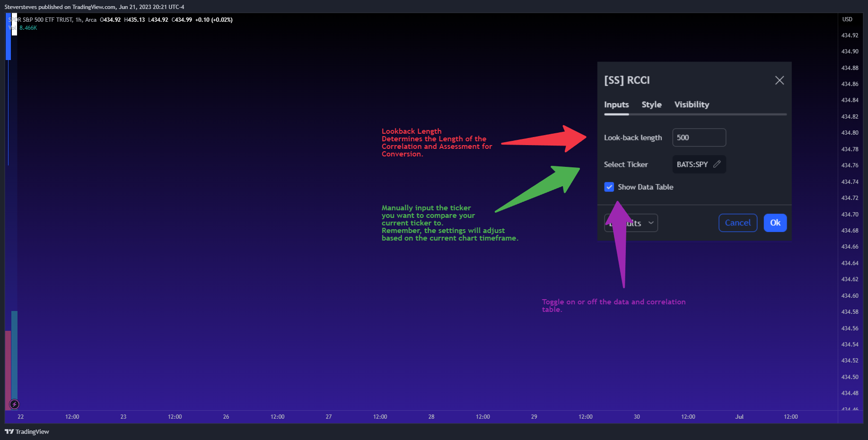Click the Look-back length label
Screen dimensions: 868x440
coord(633,138)
